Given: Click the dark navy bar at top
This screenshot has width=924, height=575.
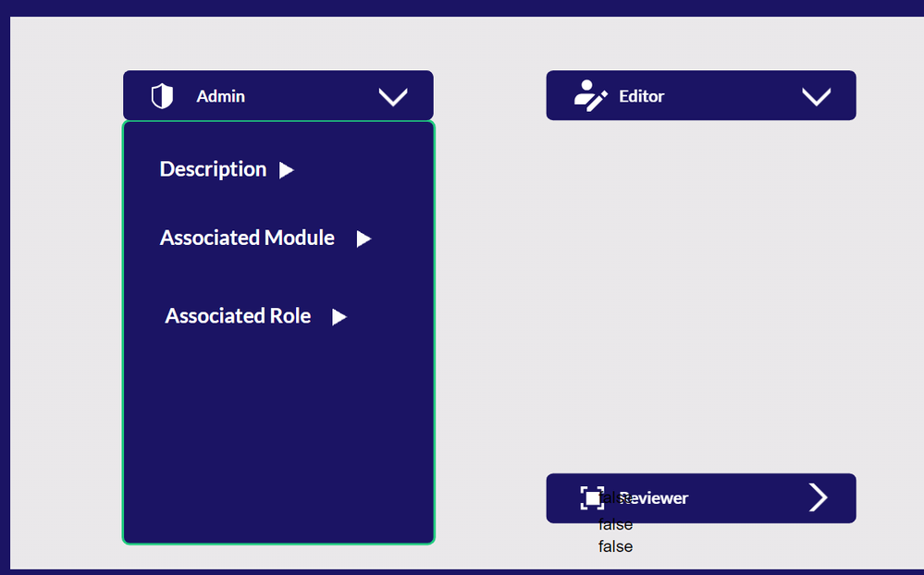Looking at the screenshot, I should (x=462, y=7).
